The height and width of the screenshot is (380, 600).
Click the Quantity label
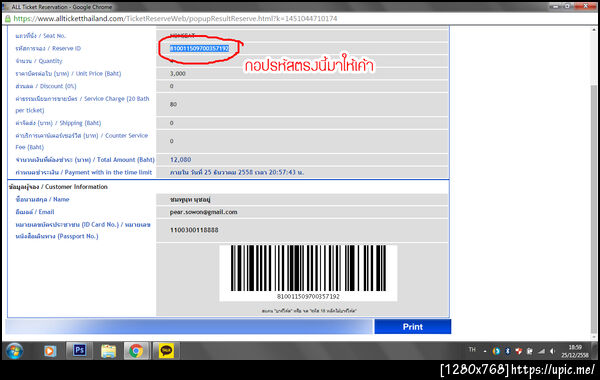(x=39, y=61)
